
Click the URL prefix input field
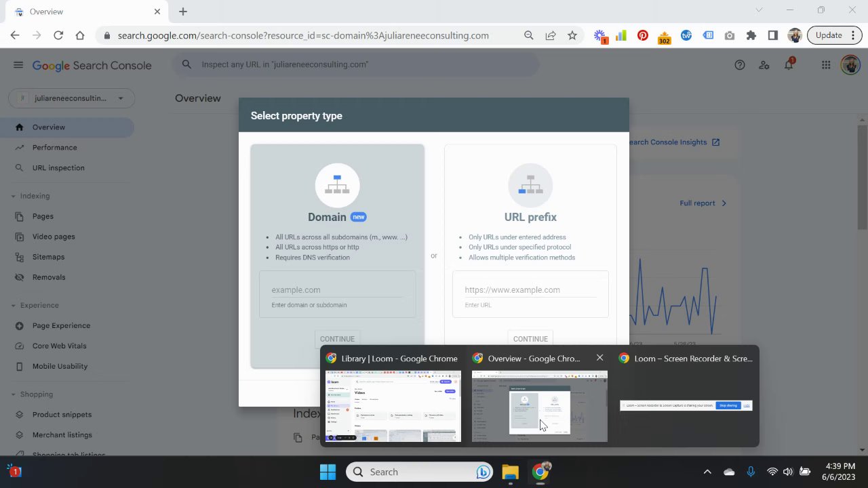point(530,290)
